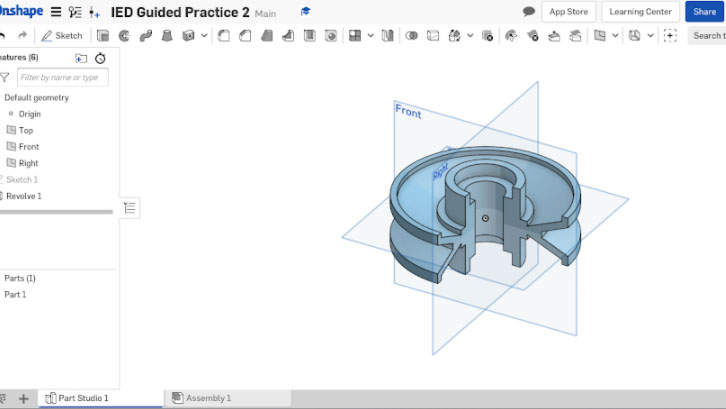Click the funnel filter icon
The width and height of the screenshot is (726, 409).
(5, 77)
